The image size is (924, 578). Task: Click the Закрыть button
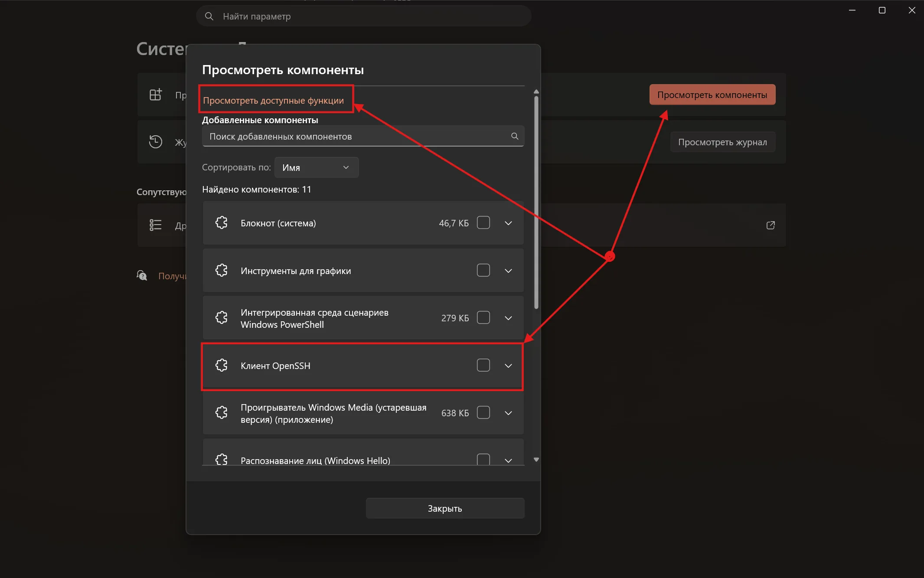pyautogui.click(x=445, y=508)
